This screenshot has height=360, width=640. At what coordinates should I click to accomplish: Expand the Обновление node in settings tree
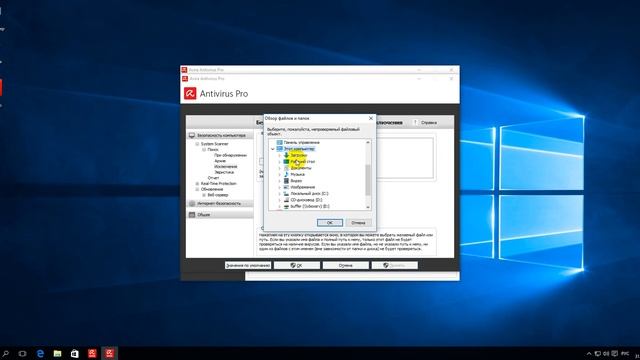197,189
